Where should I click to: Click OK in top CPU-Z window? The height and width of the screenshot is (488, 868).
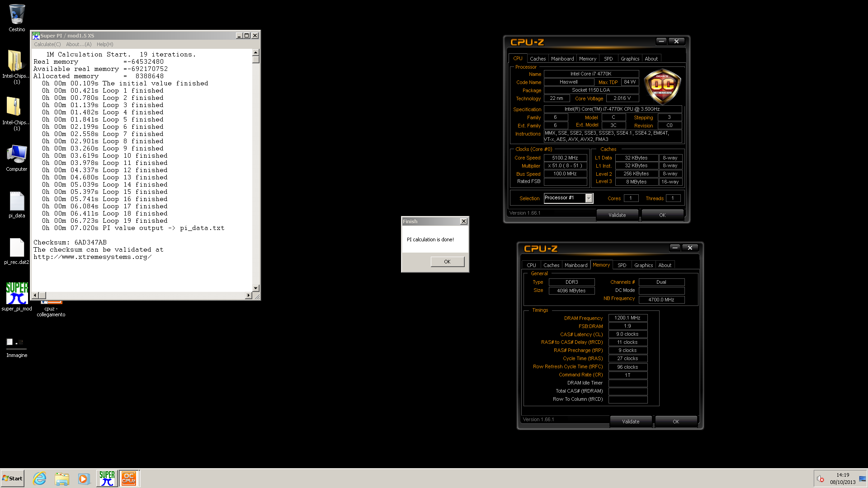(x=662, y=215)
